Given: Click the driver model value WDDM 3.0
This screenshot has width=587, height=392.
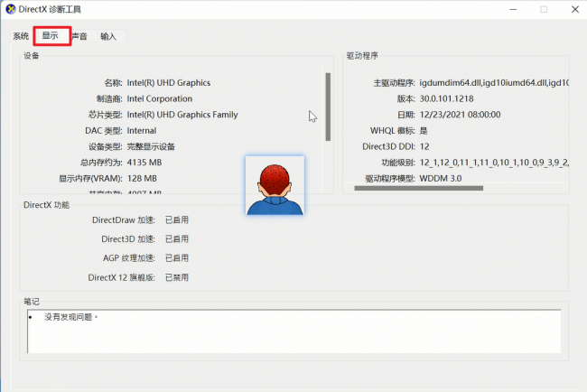Looking at the screenshot, I should [441, 178].
